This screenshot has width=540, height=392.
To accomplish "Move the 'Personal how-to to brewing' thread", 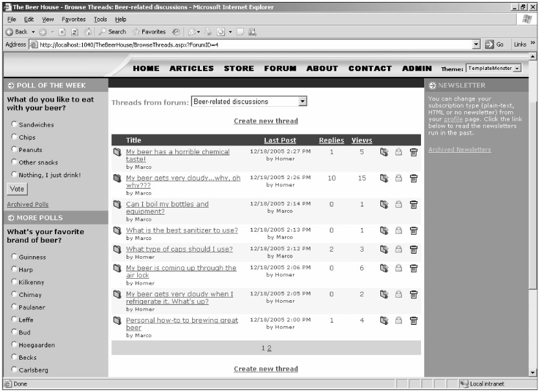I will pos(383,320).
